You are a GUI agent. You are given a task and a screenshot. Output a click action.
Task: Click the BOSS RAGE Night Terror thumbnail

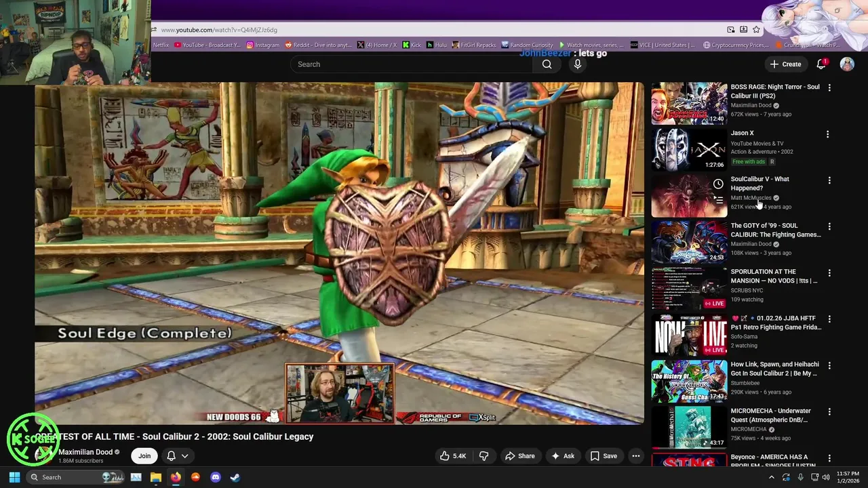pos(689,103)
